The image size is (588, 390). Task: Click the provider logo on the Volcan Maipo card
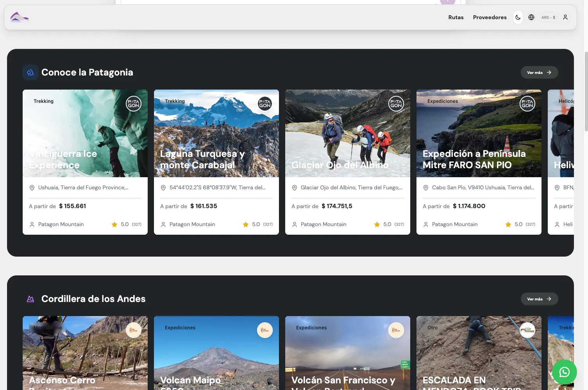[x=265, y=330]
